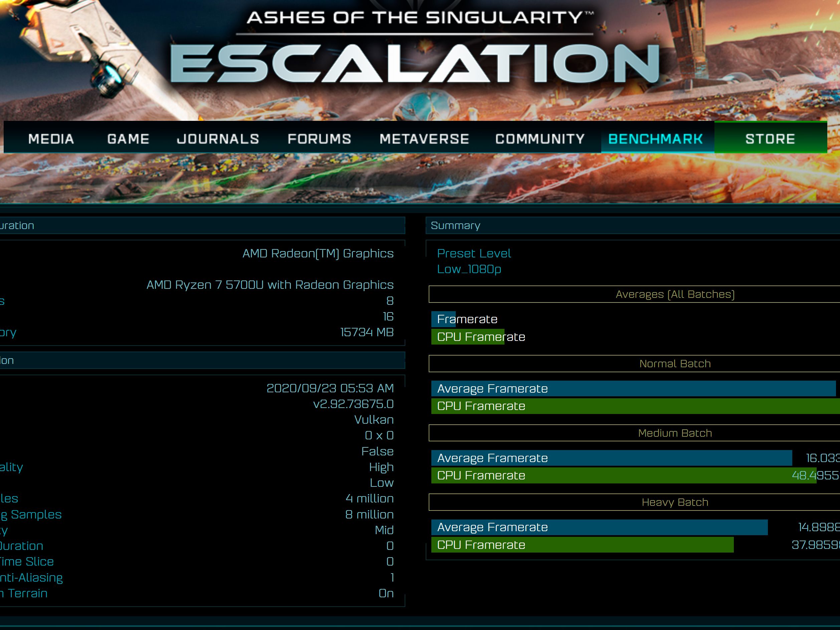Click the Heavy Batch section header
The width and height of the screenshot is (840, 630).
click(x=634, y=502)
